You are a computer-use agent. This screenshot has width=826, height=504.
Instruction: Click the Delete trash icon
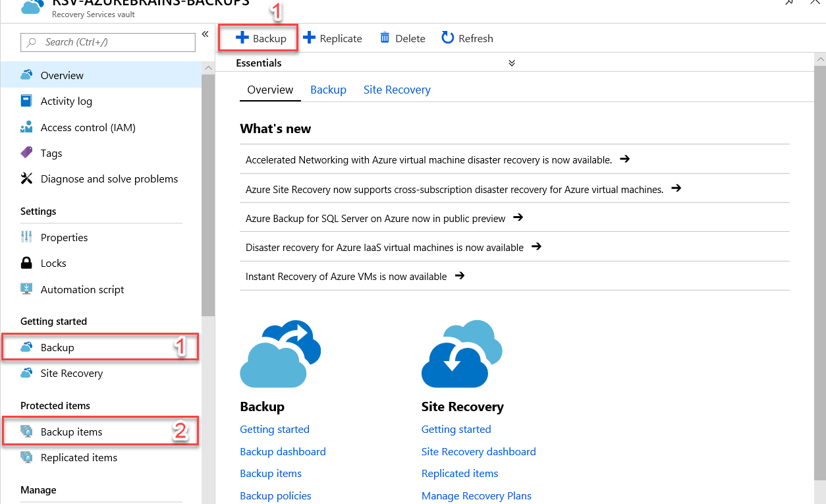point(385,38)
